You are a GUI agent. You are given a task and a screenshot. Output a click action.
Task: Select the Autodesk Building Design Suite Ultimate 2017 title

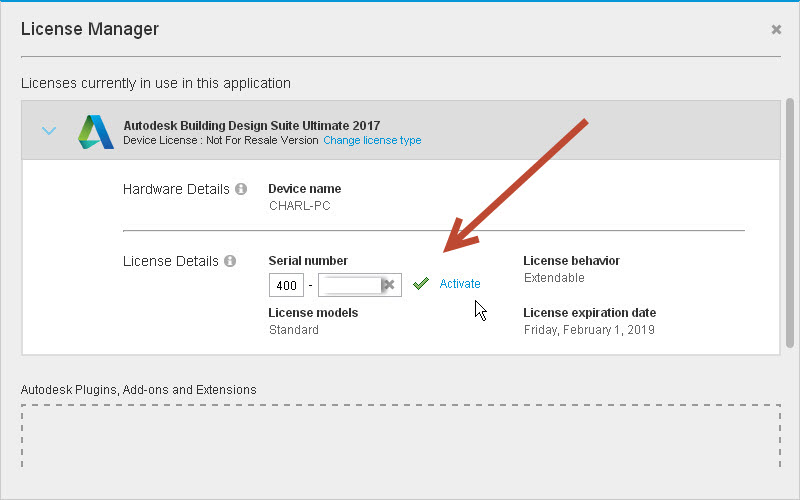pyautogui.click(x=251, y=126)
